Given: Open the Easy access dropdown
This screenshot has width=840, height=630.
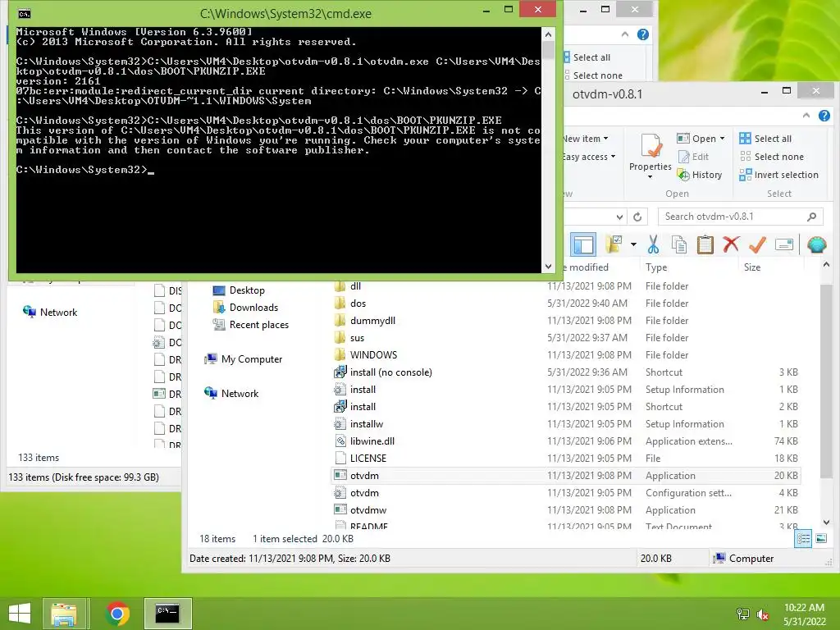Looking at the screenshot, I should [588, 157].
